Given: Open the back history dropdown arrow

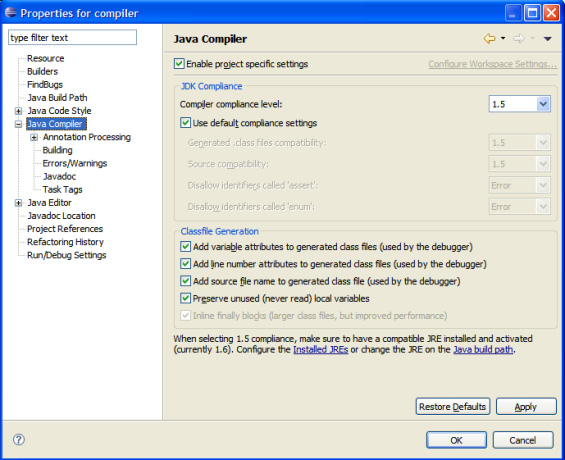Looking at the screenshot, I should coord(503,38).
